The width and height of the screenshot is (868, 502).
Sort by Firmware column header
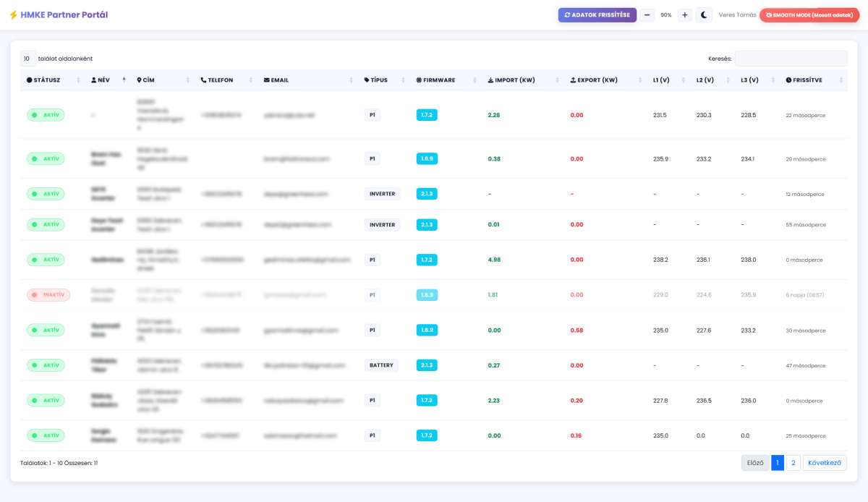[436, 80]
